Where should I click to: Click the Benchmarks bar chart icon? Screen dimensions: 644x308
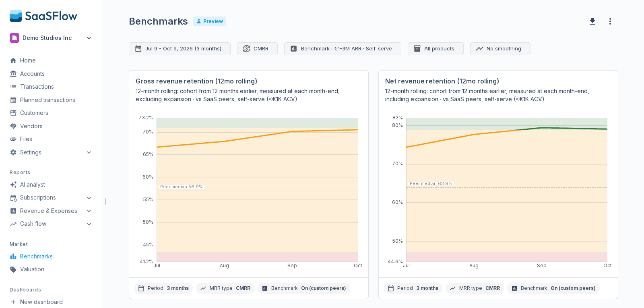coord(13,256)
